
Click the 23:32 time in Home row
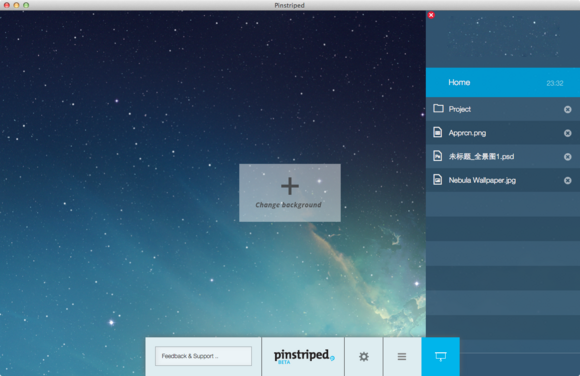pyautogui.click(x=555, y=83)
